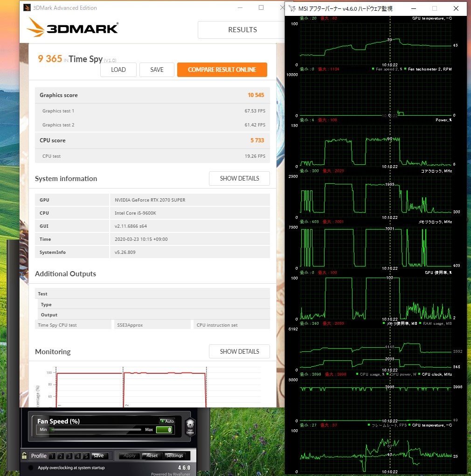Click the Graphics test 1 row
The height and width of the screenshot is (476, 471).
(152, 111)
